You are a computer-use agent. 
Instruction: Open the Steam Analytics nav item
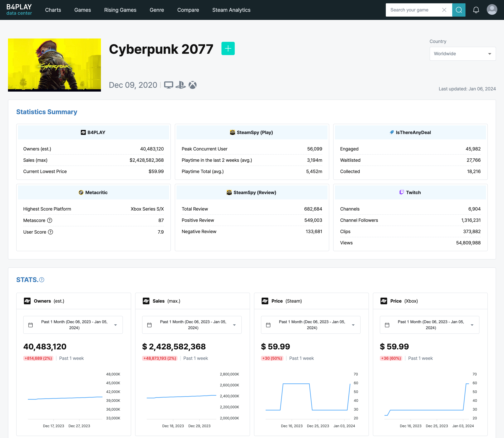tap(231, 10)
